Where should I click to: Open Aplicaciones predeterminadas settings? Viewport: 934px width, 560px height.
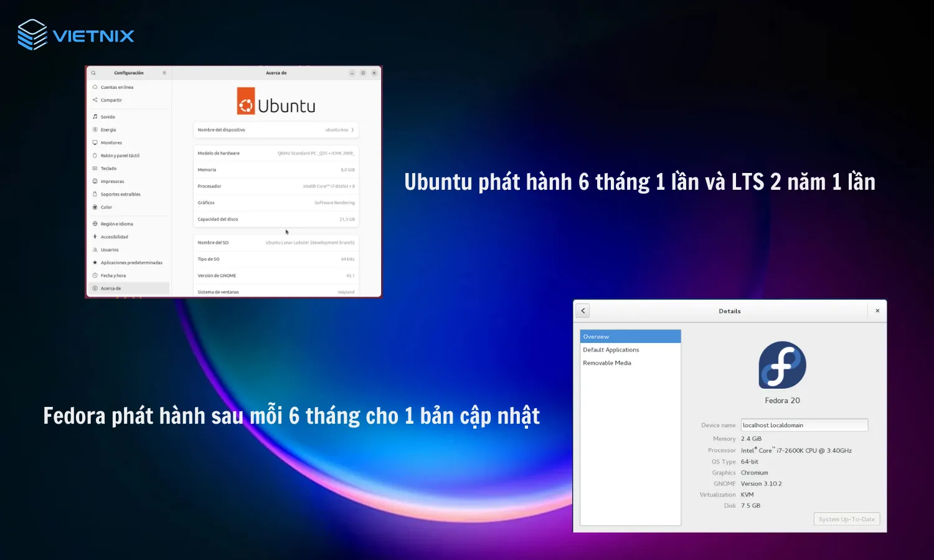[x=129, y=263]
